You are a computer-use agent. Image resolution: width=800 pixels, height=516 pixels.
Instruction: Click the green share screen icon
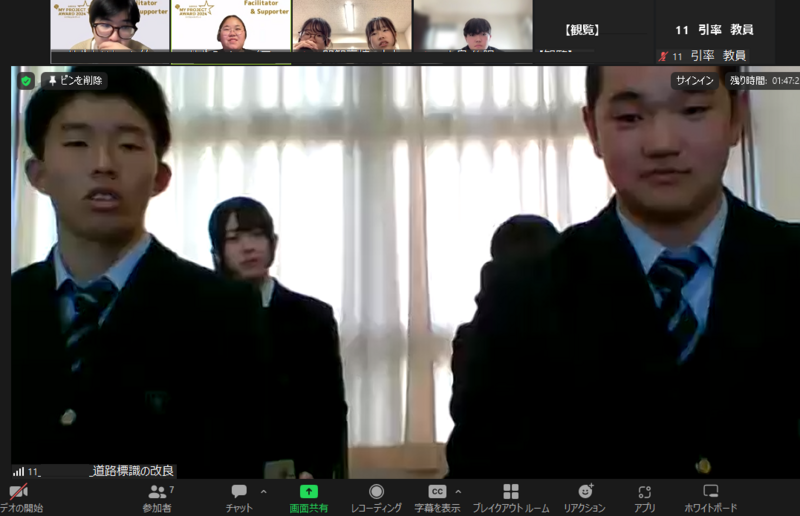pos(308,492)
